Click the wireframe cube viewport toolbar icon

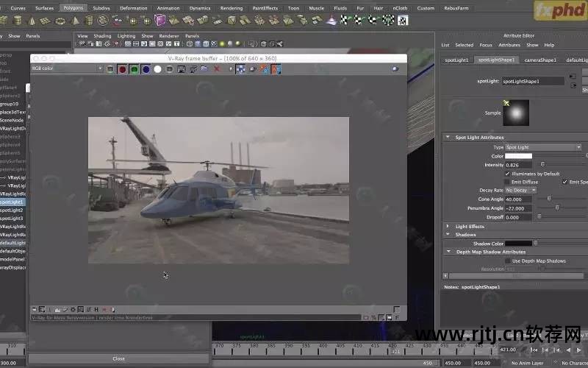coord(190,44)
